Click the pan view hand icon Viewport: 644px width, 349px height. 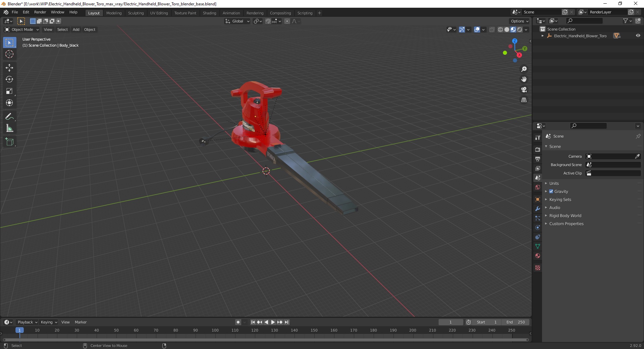(524, 79)
